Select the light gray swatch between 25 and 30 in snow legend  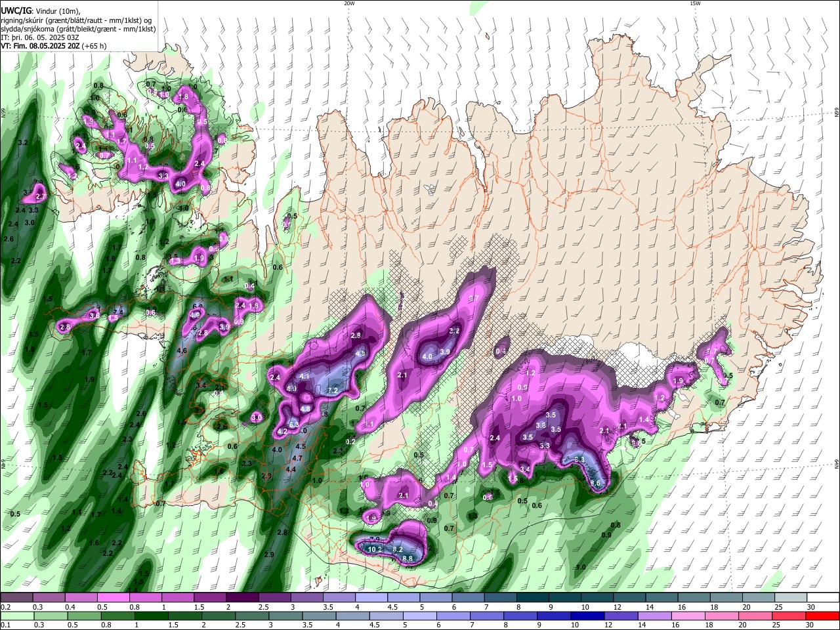(x=790, y=597)
